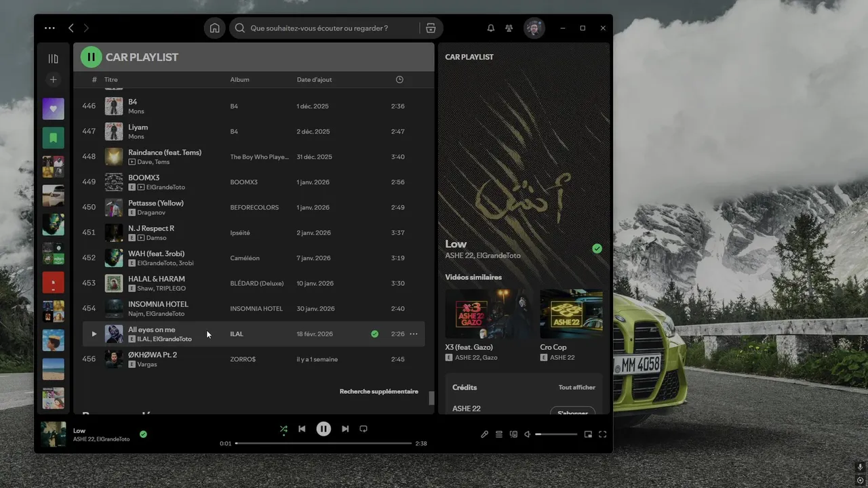Toggle saved checkmark on All eyes on me
Screen dimensions: 868x488
(x=374, y=334)
